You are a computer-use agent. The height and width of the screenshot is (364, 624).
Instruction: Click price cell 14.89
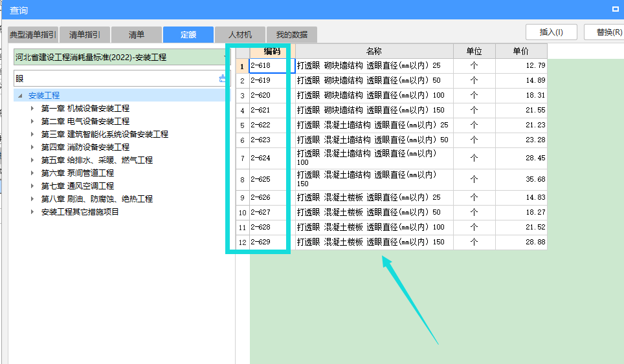521,81
